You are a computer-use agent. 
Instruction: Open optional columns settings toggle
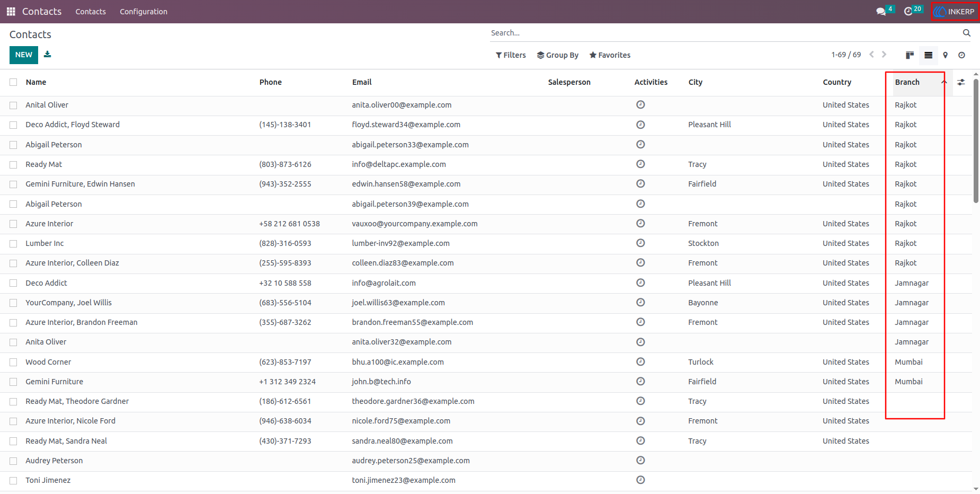961,82
